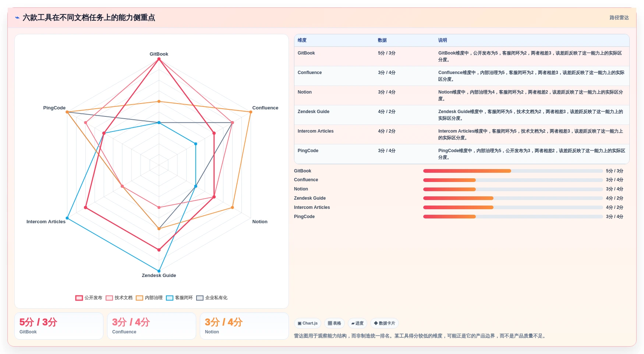Click the blue lightning icon beside the title
644x354 pixels.
(x=17, y=18)
